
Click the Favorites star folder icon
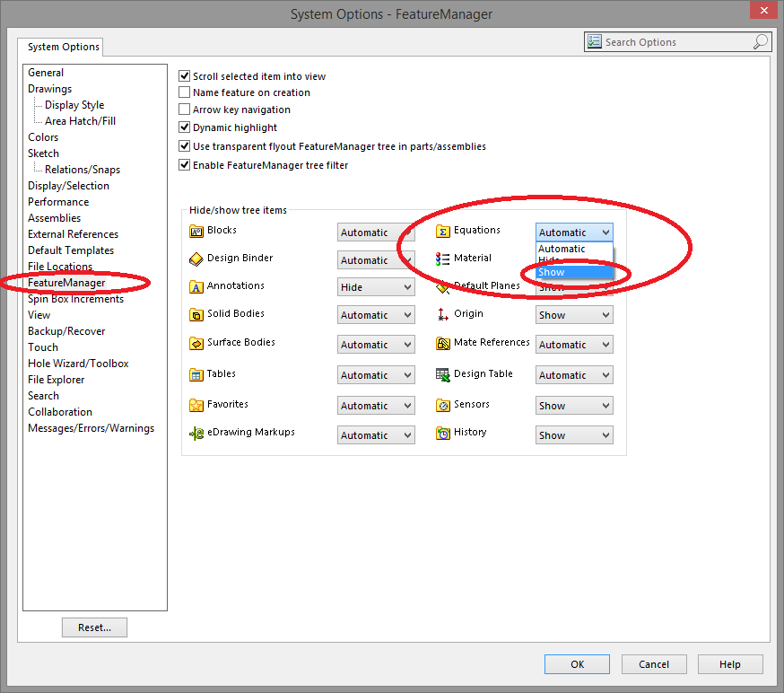(196, 405)
